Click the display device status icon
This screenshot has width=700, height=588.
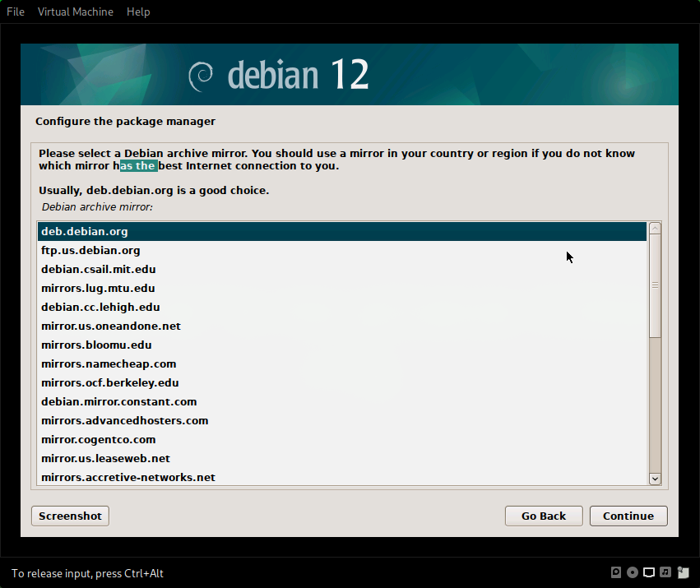coord(649,572)
